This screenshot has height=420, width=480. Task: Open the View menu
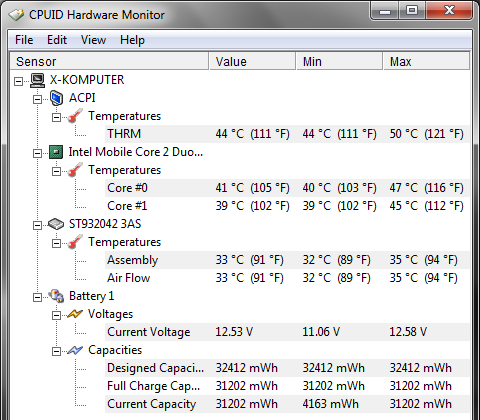93,40
